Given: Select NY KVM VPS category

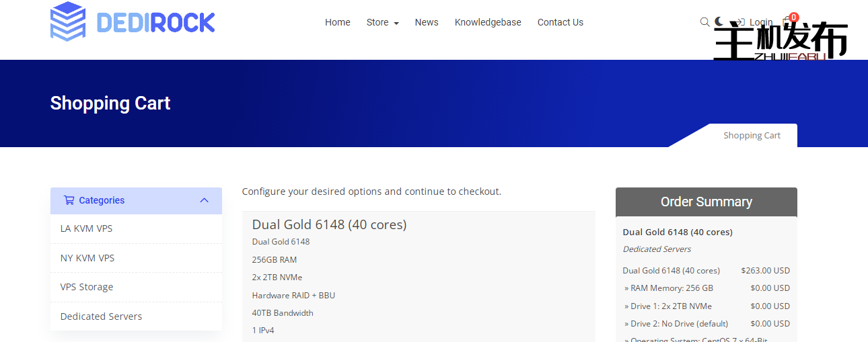Looking at the screenshot, I should point(87,258).
